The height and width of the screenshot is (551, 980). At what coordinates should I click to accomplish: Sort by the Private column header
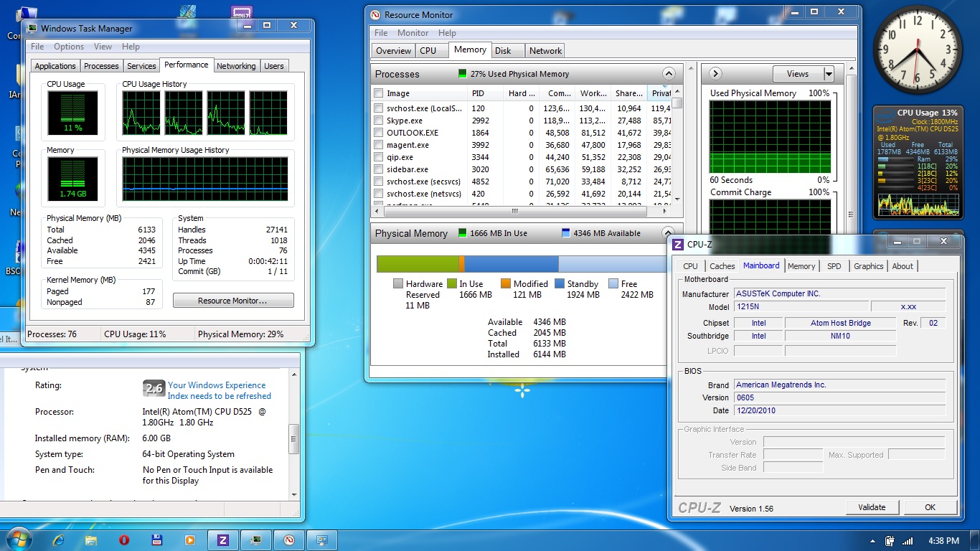coord(660,93)
